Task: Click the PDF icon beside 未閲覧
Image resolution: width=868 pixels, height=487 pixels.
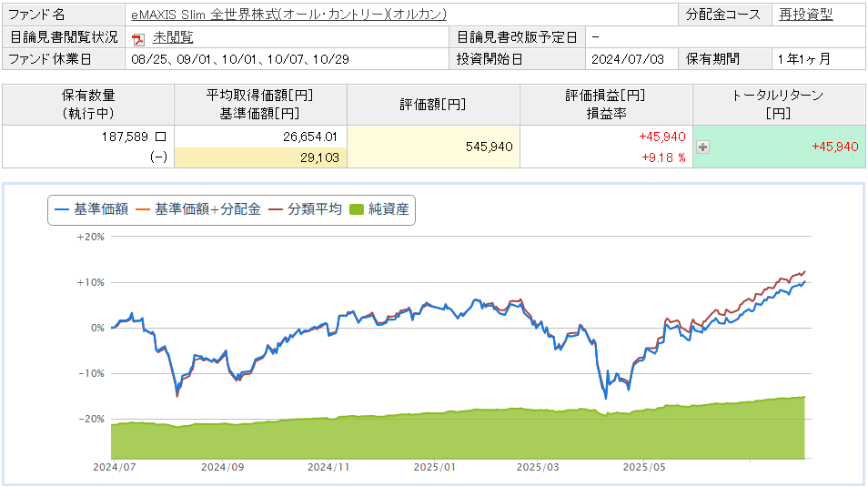Action: click(137, 39)
